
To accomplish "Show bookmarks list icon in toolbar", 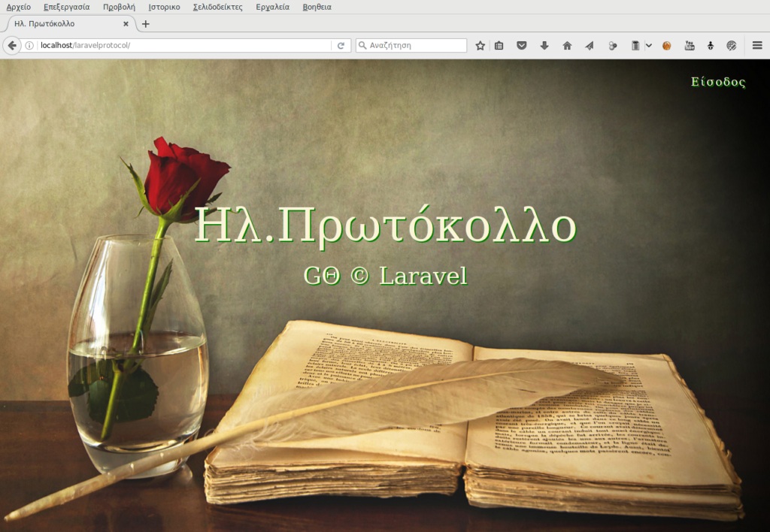I will point(499,46).
